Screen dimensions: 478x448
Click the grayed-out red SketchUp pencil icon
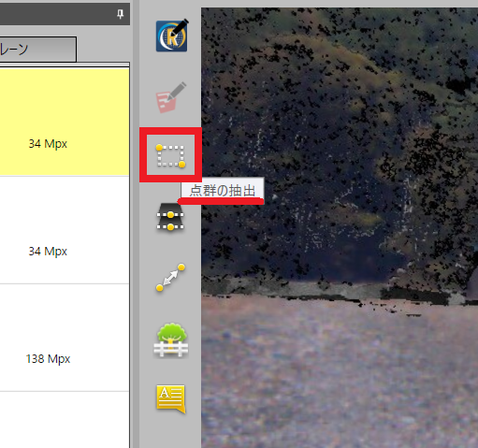tap(171, 97)
